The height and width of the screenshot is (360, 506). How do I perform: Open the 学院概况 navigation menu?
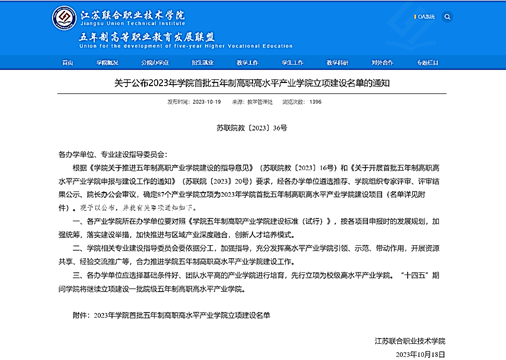107,62
